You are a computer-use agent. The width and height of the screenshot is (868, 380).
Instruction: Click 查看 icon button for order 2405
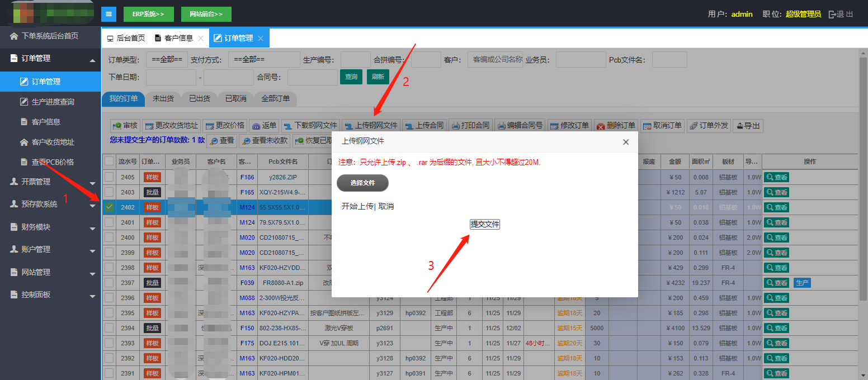[x=776, y=177]
